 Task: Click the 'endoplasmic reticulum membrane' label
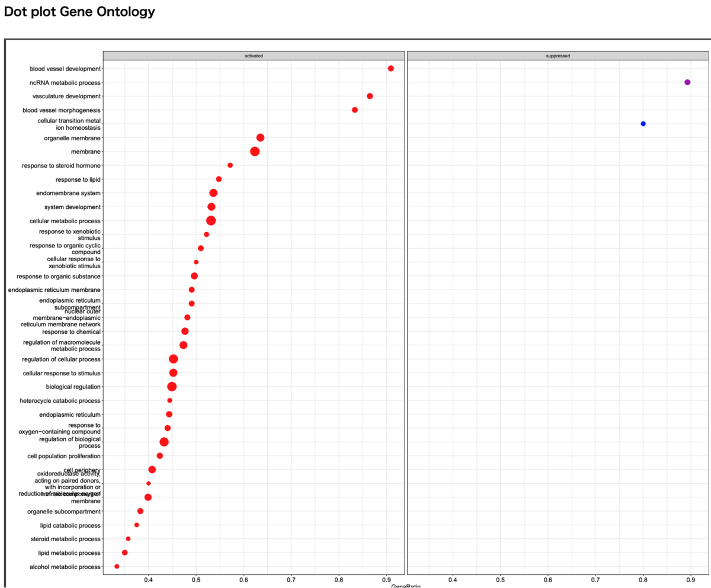(55, 290)
